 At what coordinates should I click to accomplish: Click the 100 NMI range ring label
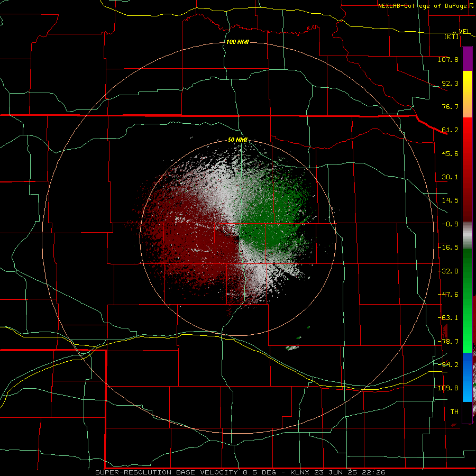click(x=237, y=42)
